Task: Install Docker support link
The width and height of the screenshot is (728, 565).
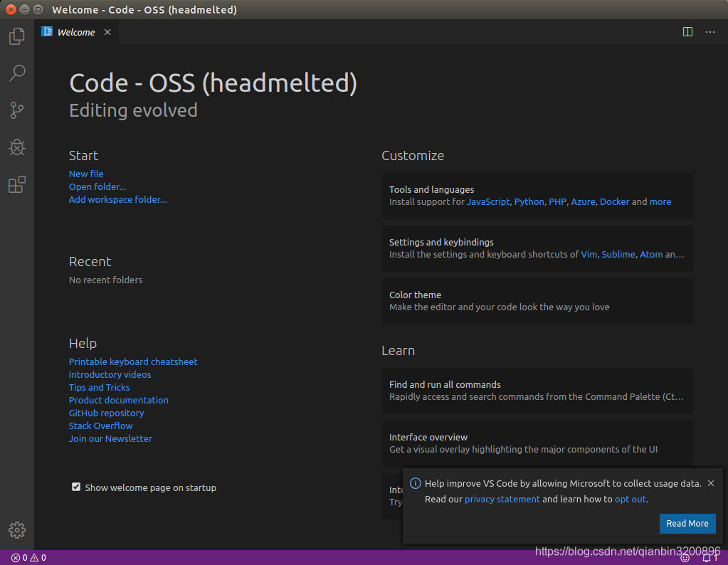Action: 614,202
